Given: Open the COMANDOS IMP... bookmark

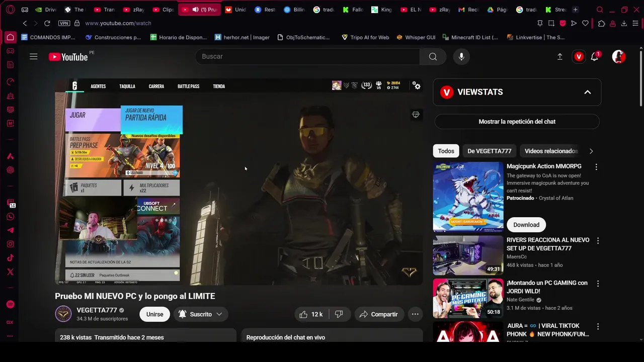Looking at the screenshot, I should (48, 37).
